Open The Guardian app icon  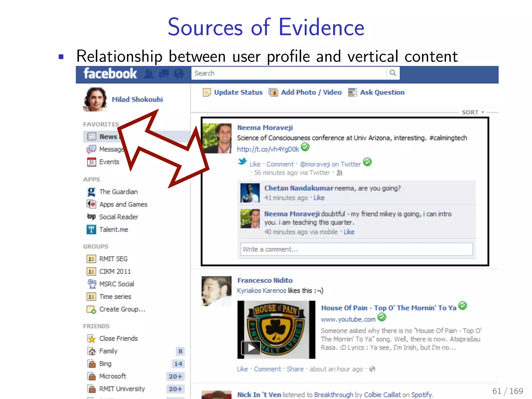91,192
